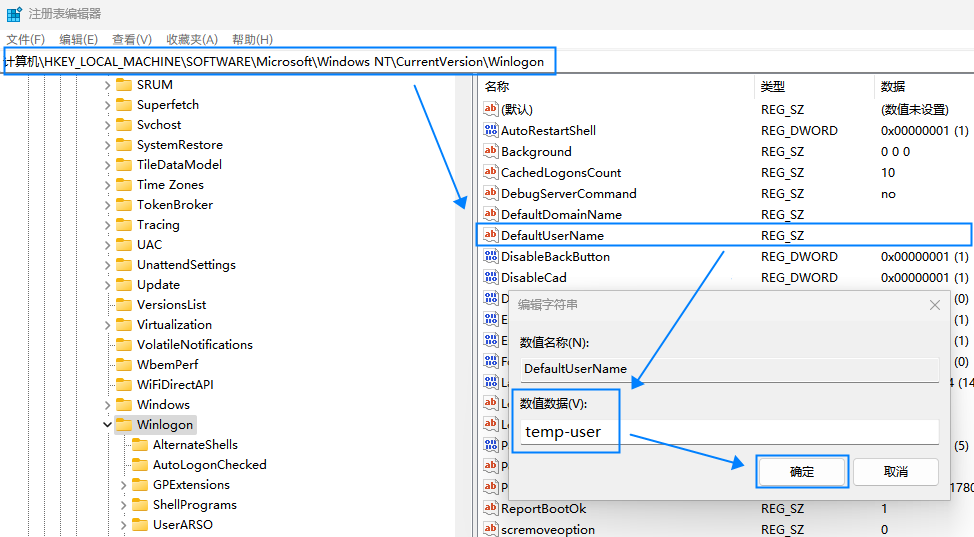This screenshot has width=974, height=537.
Task: Click the DisableCad DWORD value icon
Action: (x=490, y=278)
